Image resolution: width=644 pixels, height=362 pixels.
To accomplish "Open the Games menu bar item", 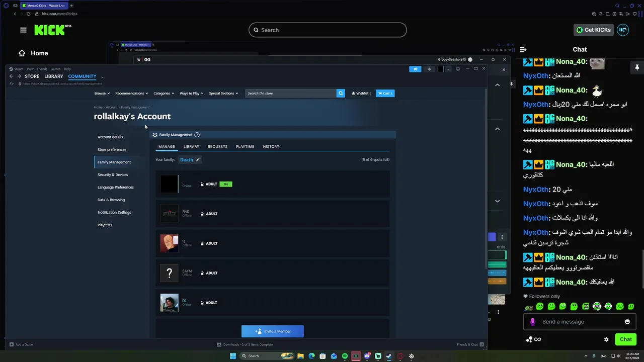I will 55,69.
